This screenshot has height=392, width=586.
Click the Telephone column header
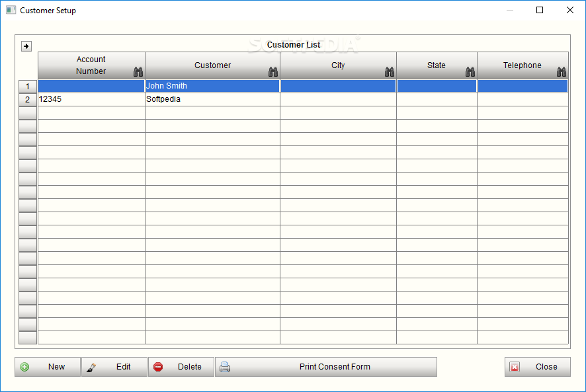click(x=523, y=65)
